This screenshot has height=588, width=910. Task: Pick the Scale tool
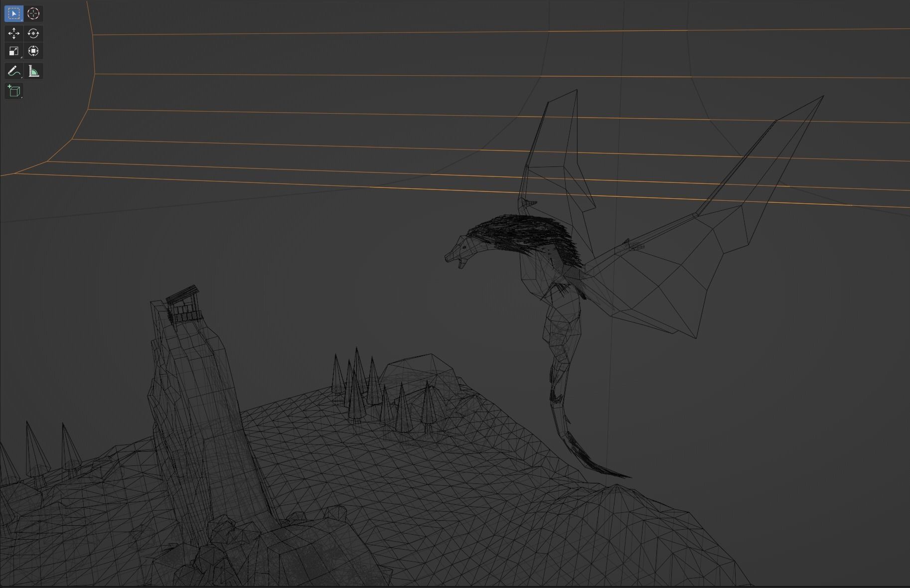tap(14, 51)
